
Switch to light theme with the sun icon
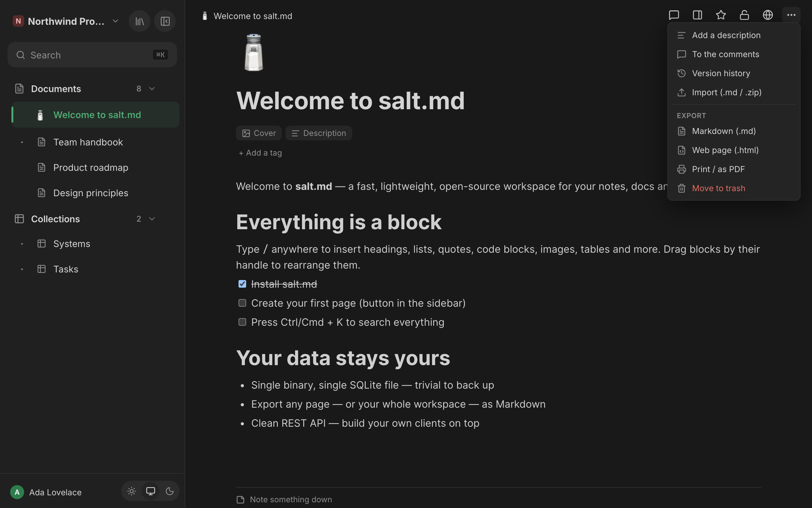tap(132, 491)
